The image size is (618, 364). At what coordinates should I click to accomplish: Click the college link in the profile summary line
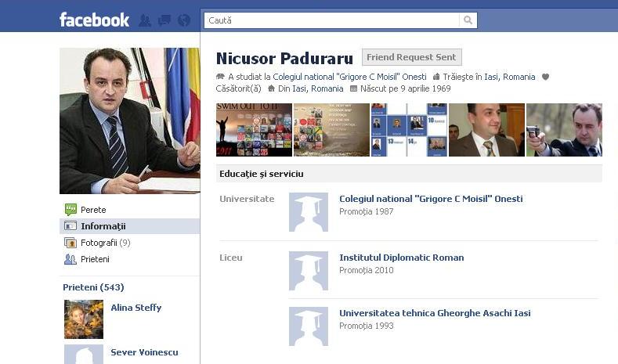point(349,77)
